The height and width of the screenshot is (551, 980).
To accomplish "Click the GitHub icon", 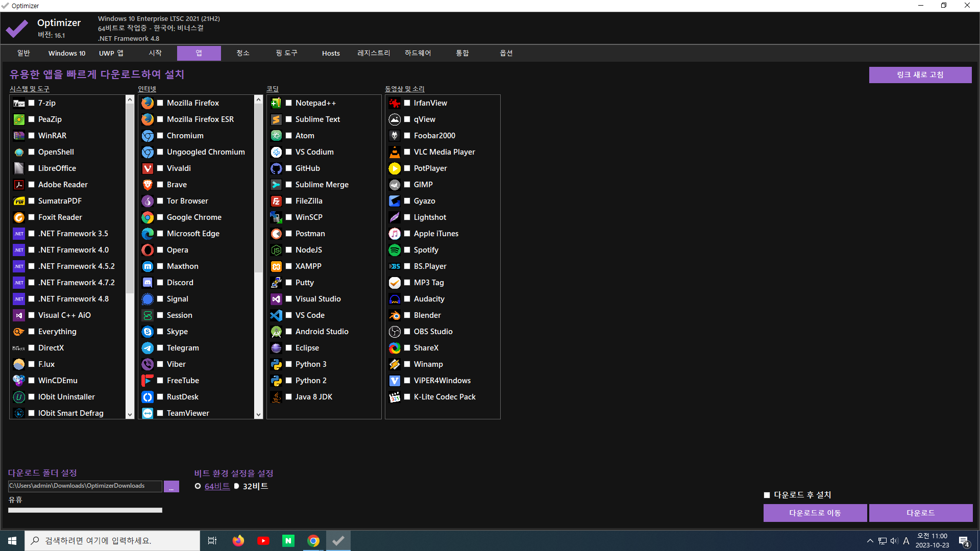I will pyautogui.click(x=276, y=168).
